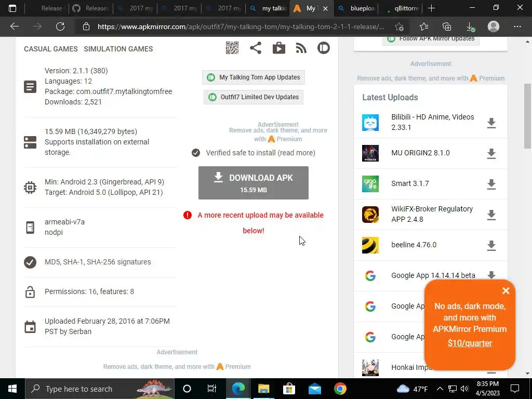Open WikiFX app icon thumbnail
Viewport: 532px width, 399px height.
[370, 215]
